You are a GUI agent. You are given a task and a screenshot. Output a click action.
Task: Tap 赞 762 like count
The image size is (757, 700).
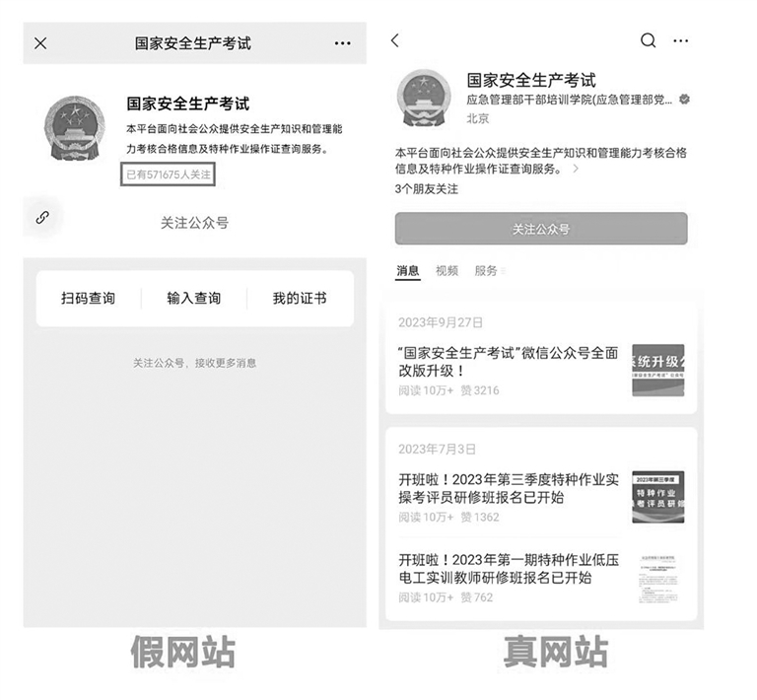(476, 597)
